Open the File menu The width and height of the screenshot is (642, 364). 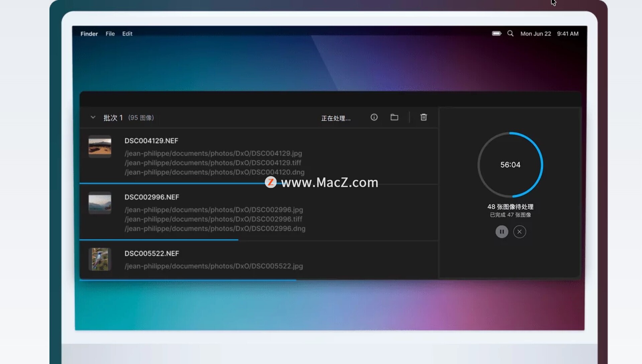(110, 34)
